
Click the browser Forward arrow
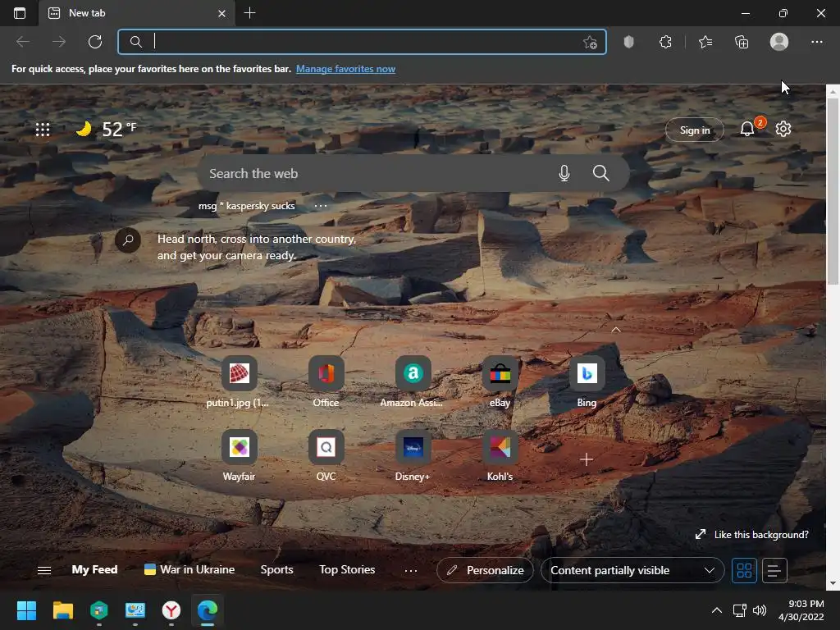(59, 42)
